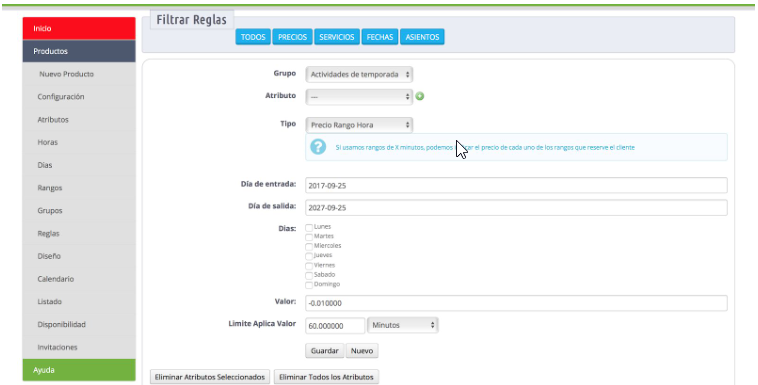This screenshot has width=758, height=385.
Task: Open Configuración in the sidebar
Action: (x=79, y=97)
